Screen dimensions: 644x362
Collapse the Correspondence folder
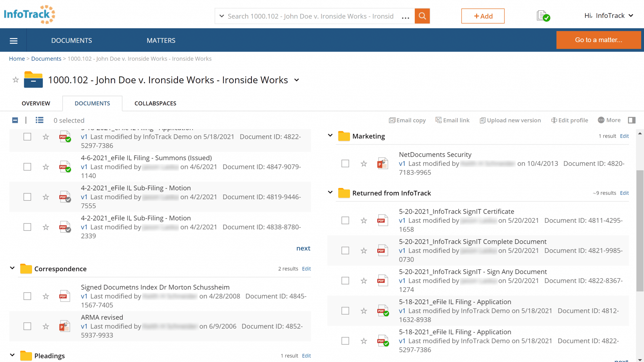click(x=12, y=268)
